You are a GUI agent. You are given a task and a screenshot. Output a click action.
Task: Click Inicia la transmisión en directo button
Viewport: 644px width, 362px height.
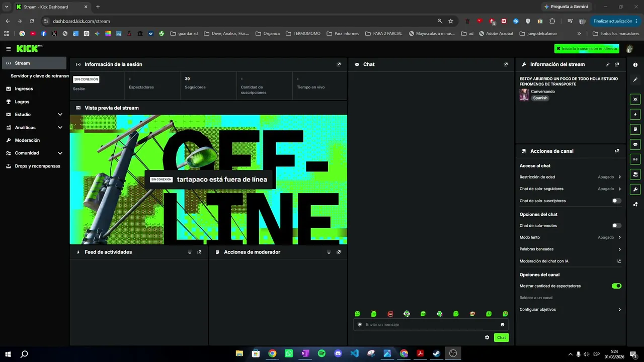click(x=587, y=49)
